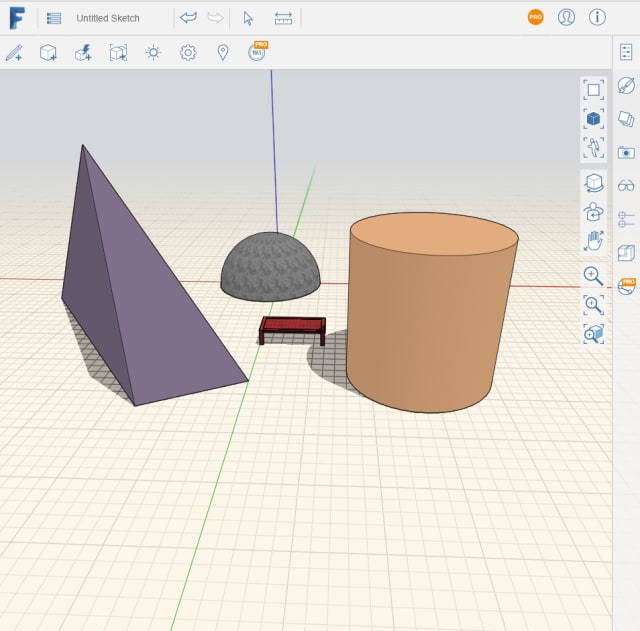Set location with the pin icon
Viewport: 640px width, 631px height.
click(x=223, y=53)
